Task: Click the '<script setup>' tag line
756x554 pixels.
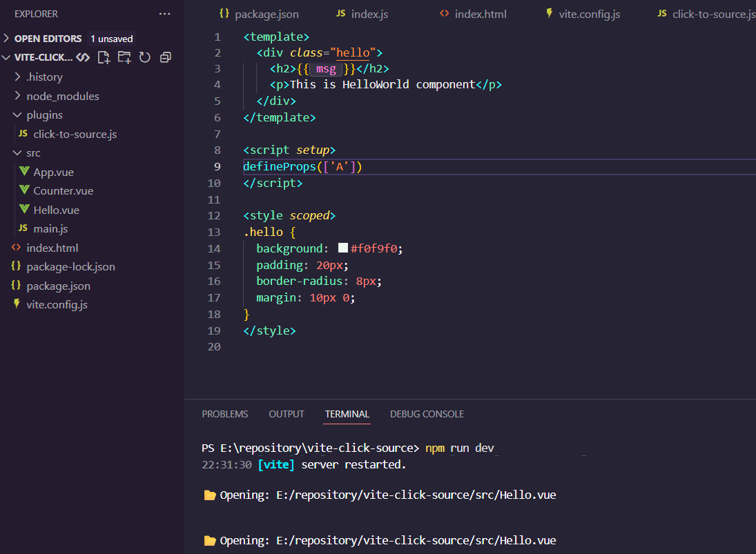Action: [x=289, y=150]
